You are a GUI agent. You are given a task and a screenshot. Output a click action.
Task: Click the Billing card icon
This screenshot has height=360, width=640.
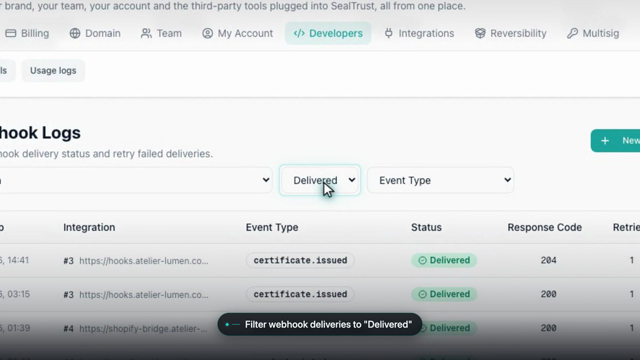(x=11, y=33)
